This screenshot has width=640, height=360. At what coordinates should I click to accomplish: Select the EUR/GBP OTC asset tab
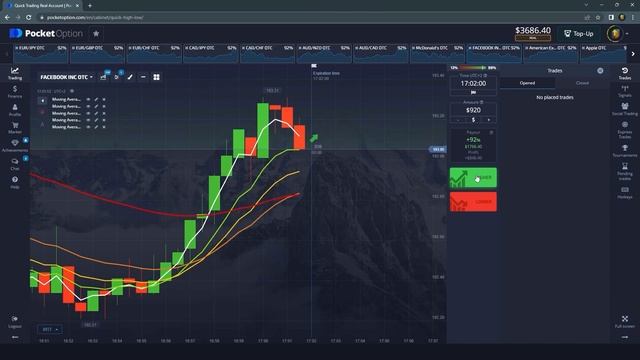97,54
